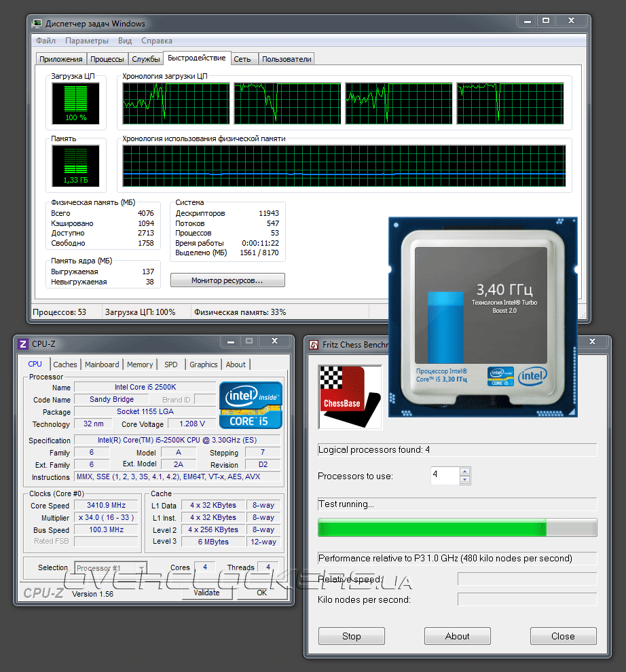Click the blue Turbo Boost frequency bar

point(445,327)
